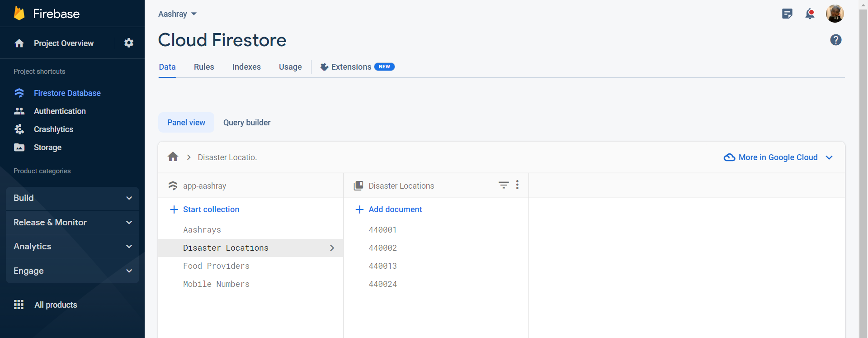Screen dimensions: 868x338
Task: Click the Storage image icon
Action: tap(19, 148)
